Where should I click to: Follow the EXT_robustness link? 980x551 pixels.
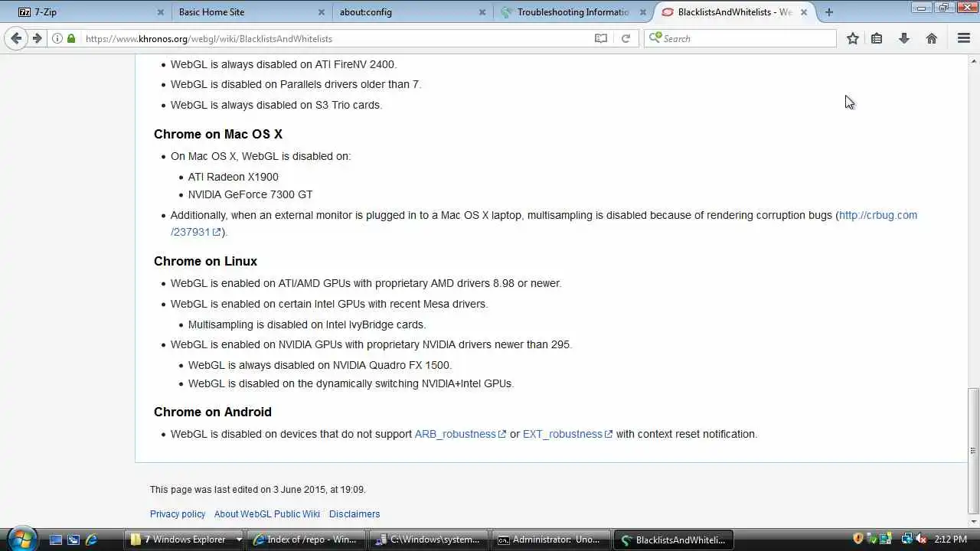pyautogui.click(x=567, y=434)
